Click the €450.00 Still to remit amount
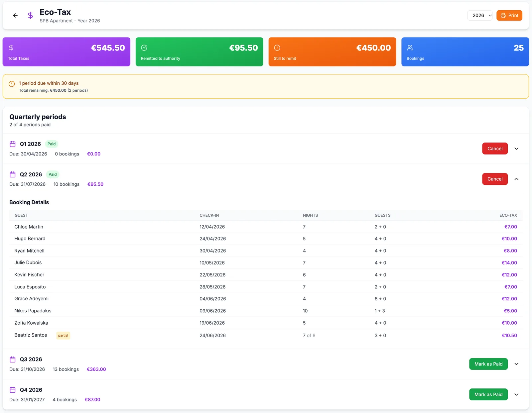This screenshot has height=413, width=532. point(373,48)
